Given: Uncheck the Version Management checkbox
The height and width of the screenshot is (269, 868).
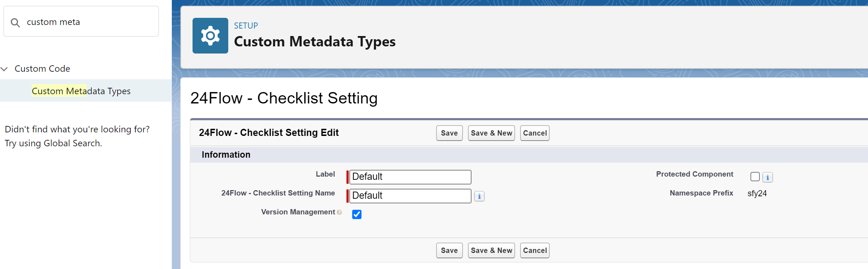Looking at the screenshot, I should click(x=356, y=214).
